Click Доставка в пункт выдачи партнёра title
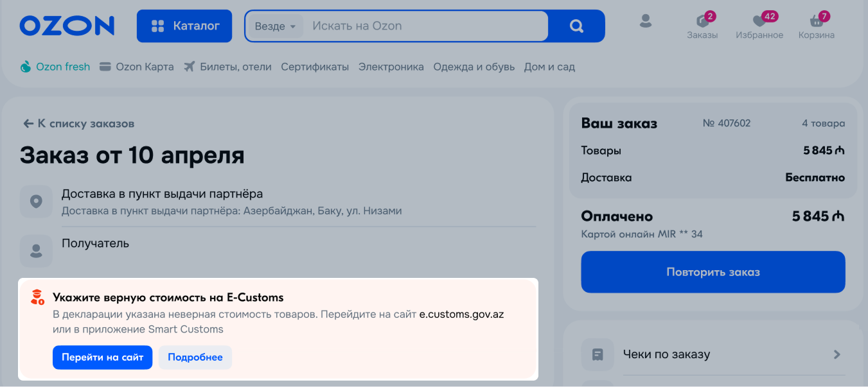868x387 pixels. (x=162, y=194)
